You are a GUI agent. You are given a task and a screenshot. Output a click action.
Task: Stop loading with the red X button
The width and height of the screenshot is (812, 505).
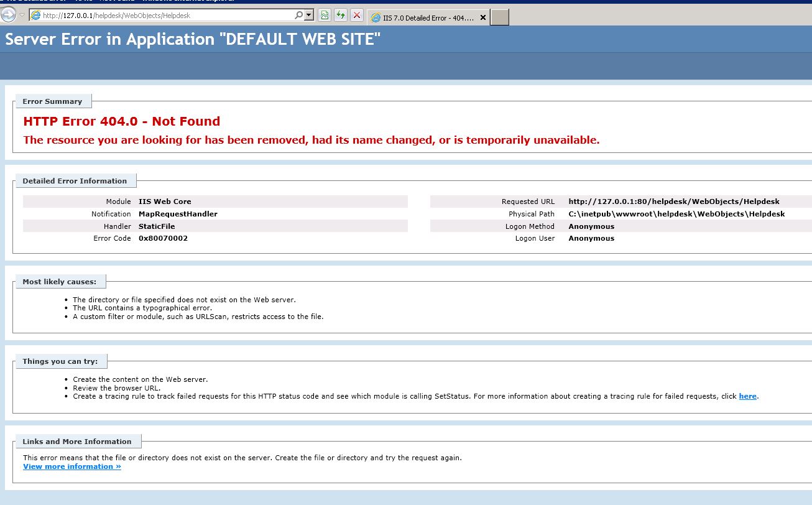(x=357, y=15)
